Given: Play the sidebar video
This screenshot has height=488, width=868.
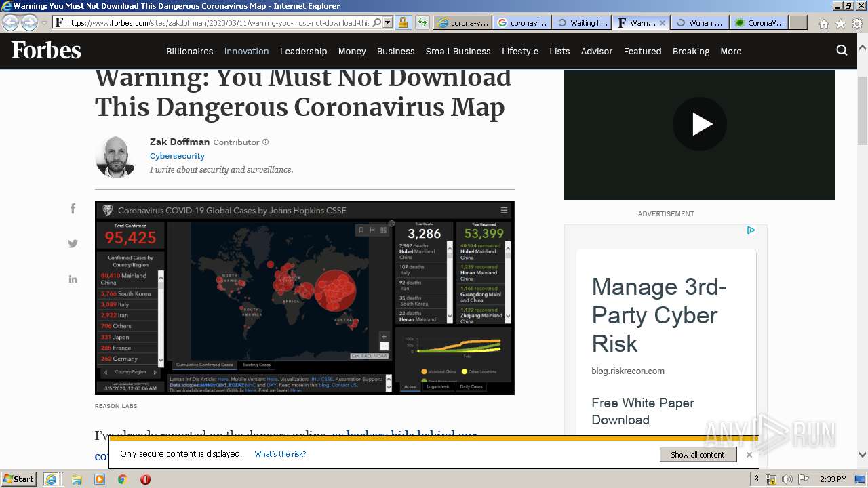Looking at the screenshot, I should [x=700, y=124].
